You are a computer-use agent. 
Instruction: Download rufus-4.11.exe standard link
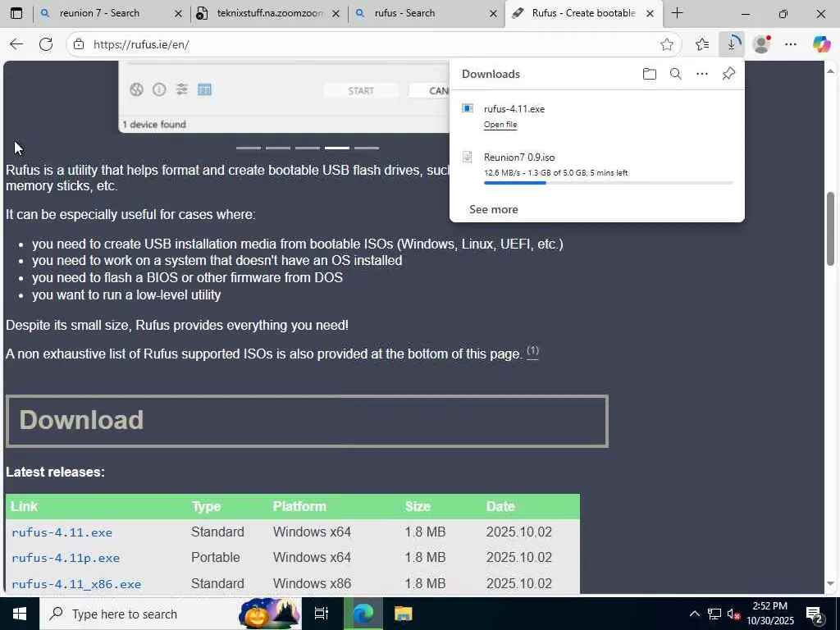click(62, 532)
